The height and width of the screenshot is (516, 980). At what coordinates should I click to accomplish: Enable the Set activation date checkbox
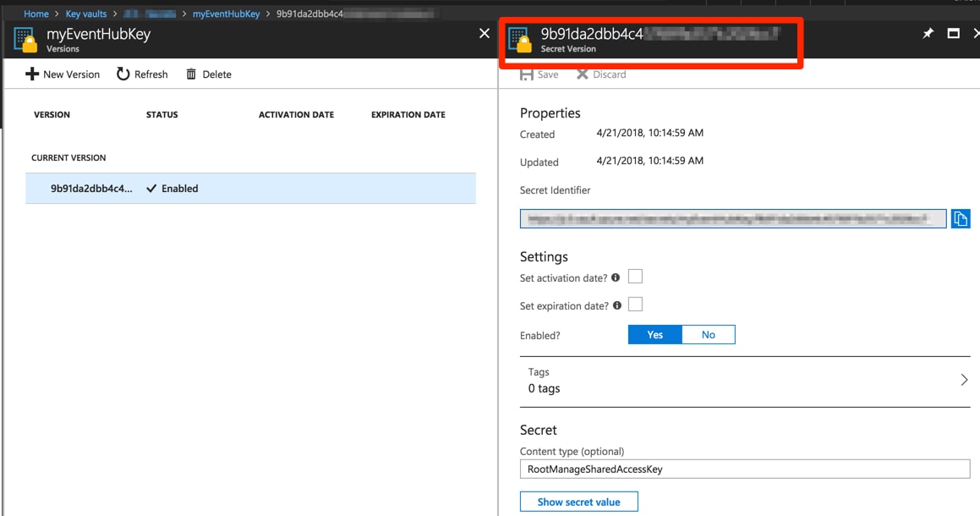(x=635, y=277)
